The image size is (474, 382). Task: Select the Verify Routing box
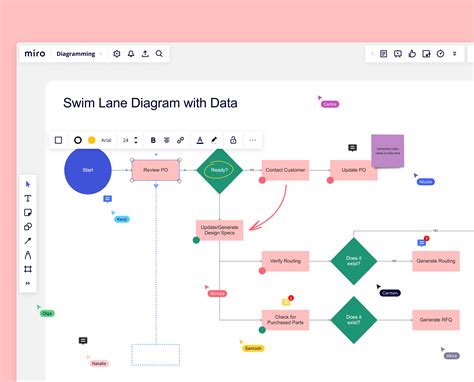(285, 261)
